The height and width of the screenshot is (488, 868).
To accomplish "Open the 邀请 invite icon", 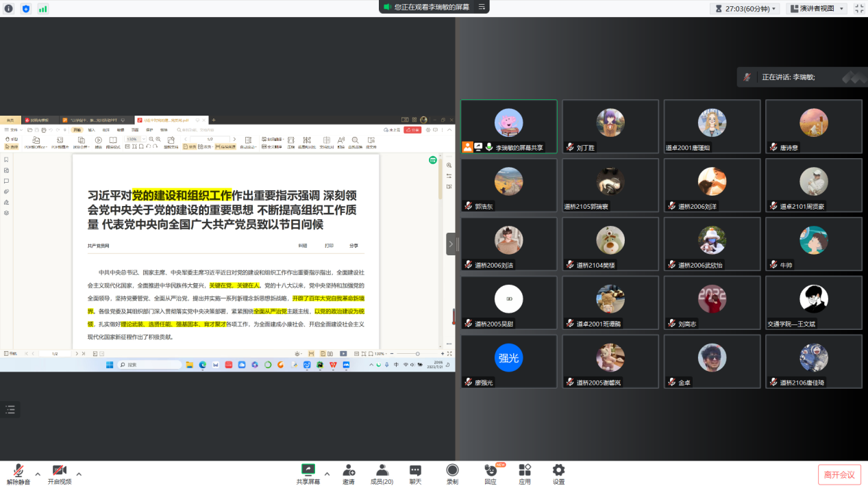I will point(349,472).
